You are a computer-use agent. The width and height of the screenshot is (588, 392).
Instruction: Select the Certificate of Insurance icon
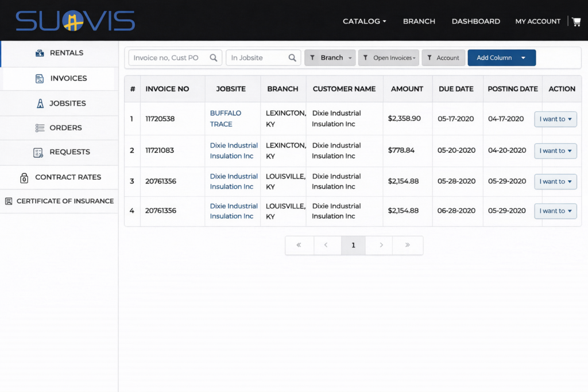click(9, 201)
